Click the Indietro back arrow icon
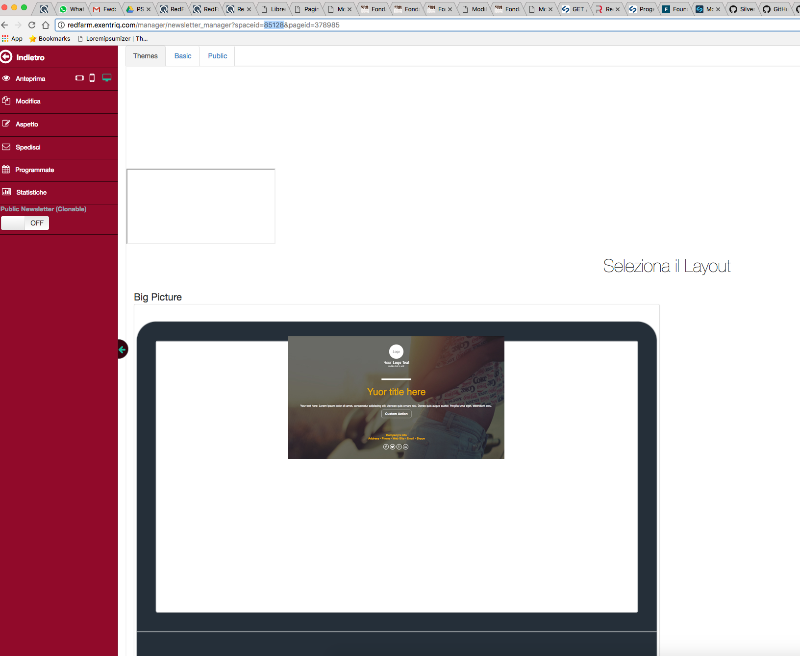The width and height of the screenshot is (800, 656). click(6, 57)
